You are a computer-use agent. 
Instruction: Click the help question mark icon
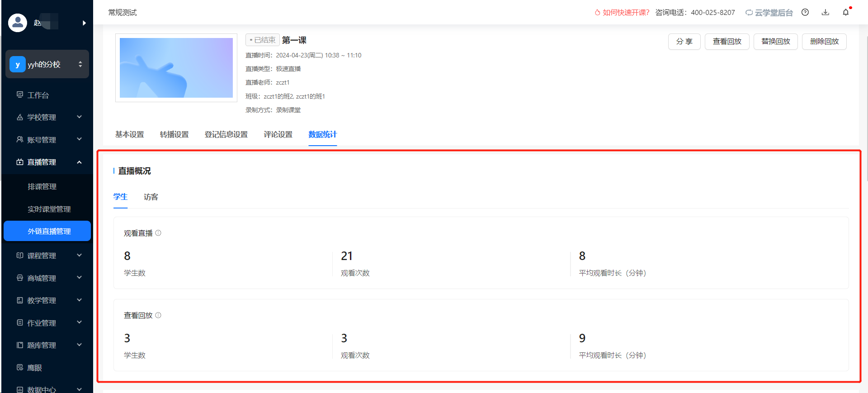pyautogui.click(x=805, y=12)
